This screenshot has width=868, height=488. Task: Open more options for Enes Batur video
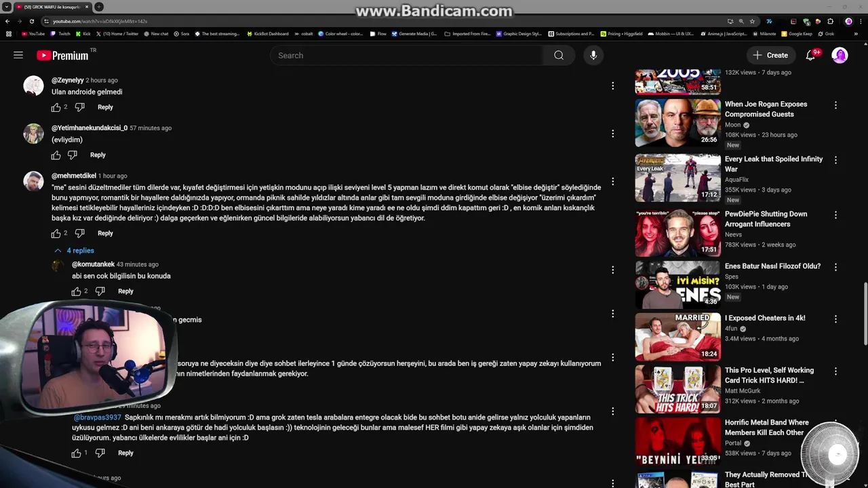835,267
